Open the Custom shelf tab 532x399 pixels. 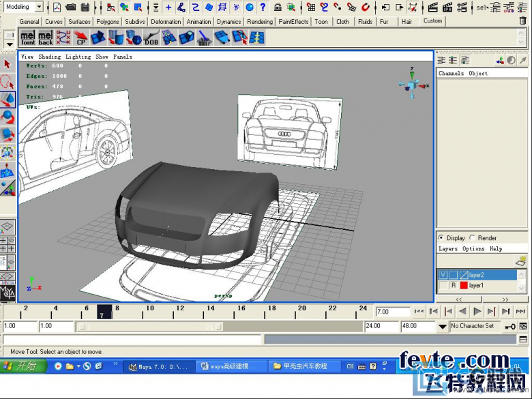point(432,21)
